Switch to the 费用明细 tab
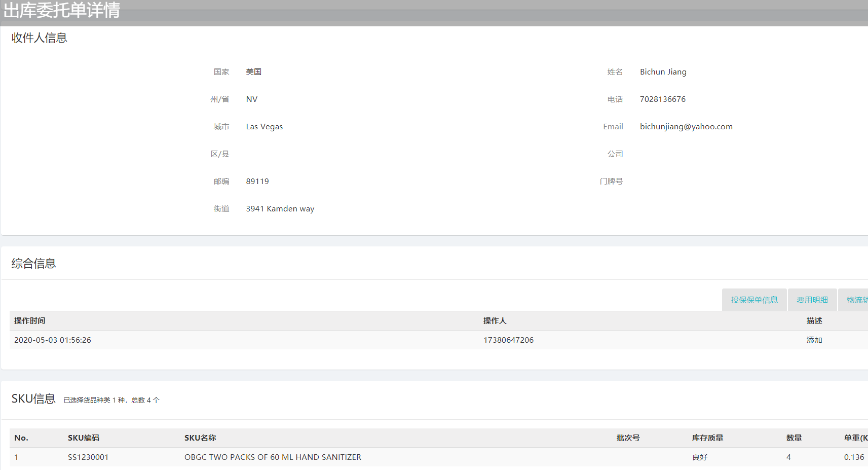This screenshot has width=868, height=470. pyautogui.click(x=812, y=300)
